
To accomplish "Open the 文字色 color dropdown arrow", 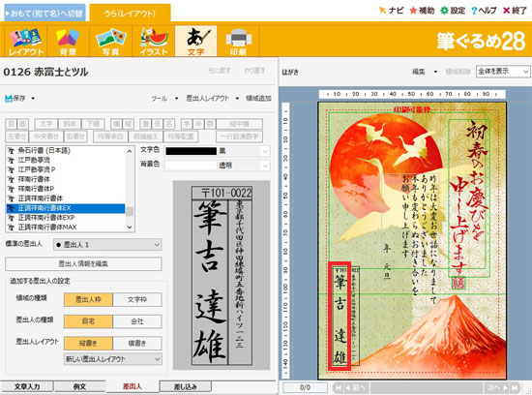I will tap(265, 151).
